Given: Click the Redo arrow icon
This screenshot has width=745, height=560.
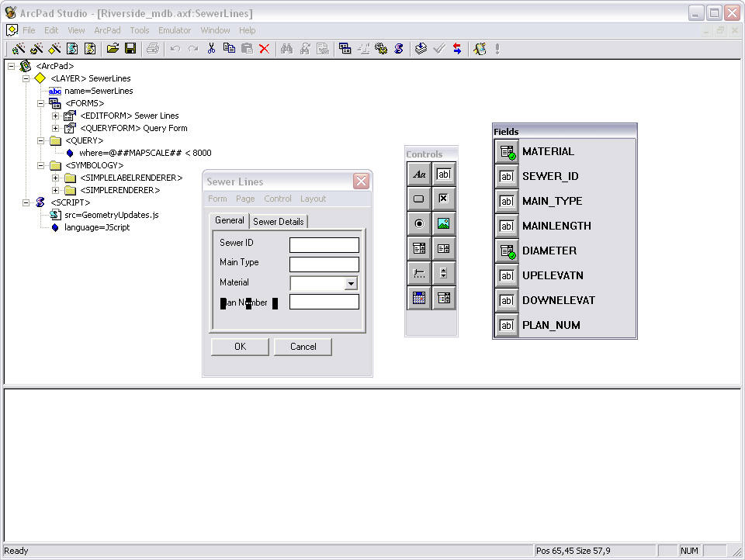Looking at the screenshot, I should (x=193, y=48).
